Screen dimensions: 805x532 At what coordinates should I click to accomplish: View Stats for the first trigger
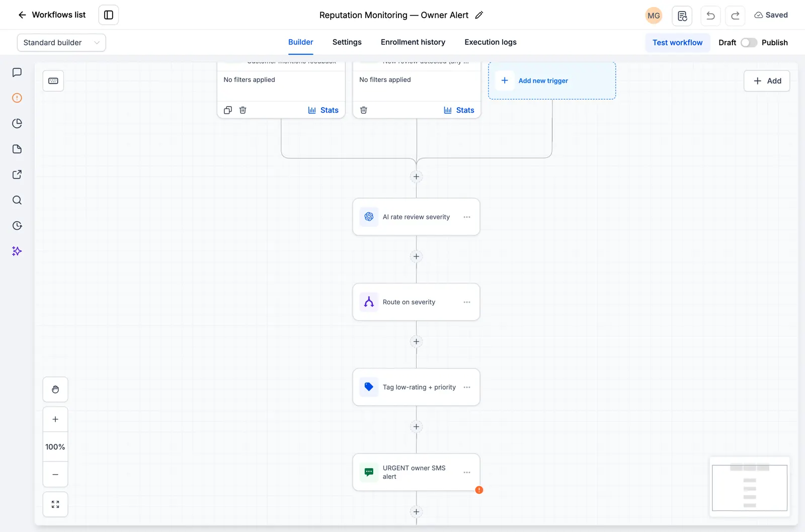click(x=324, y=110)
